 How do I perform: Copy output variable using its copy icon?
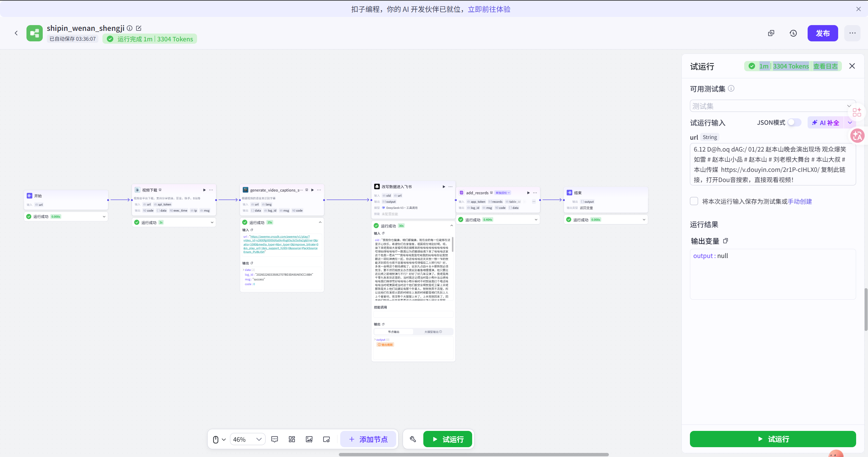click(x=726, y=241)
